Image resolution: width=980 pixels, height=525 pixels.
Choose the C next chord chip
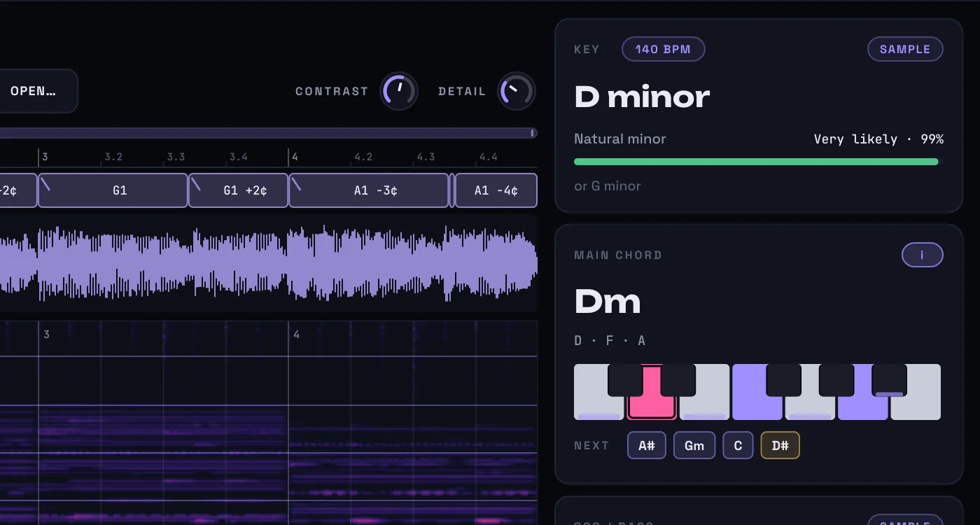738,445
